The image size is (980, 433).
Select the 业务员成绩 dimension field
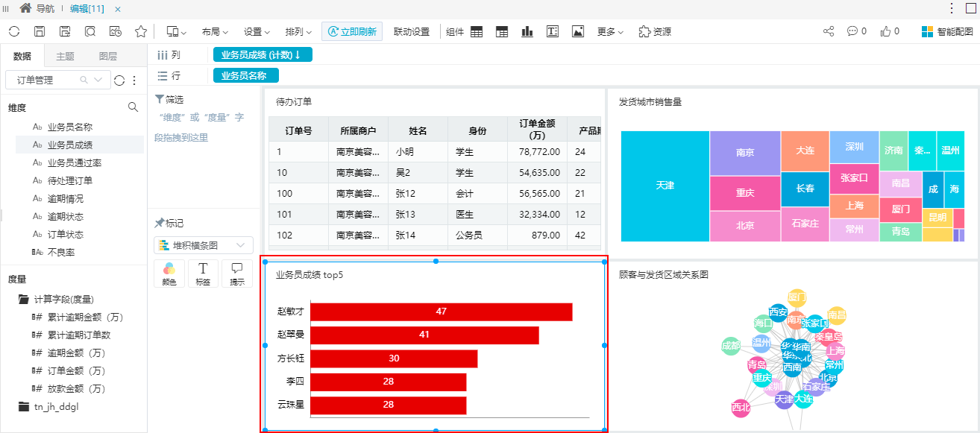(80, 145)
